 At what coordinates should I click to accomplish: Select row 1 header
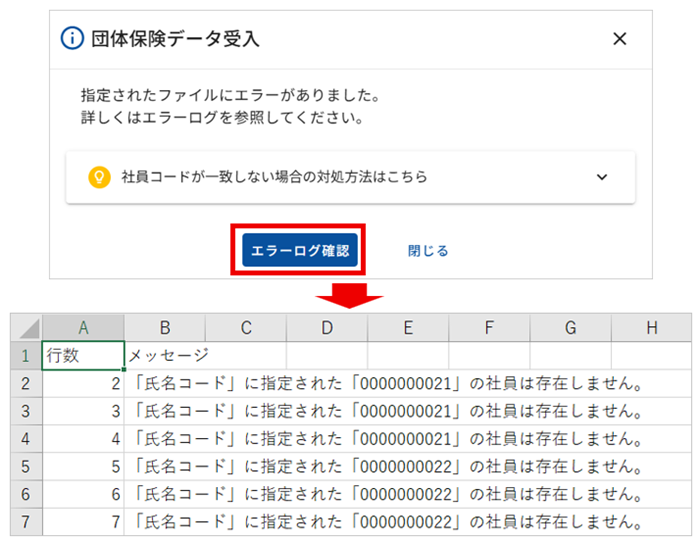[x=26, y=356]
